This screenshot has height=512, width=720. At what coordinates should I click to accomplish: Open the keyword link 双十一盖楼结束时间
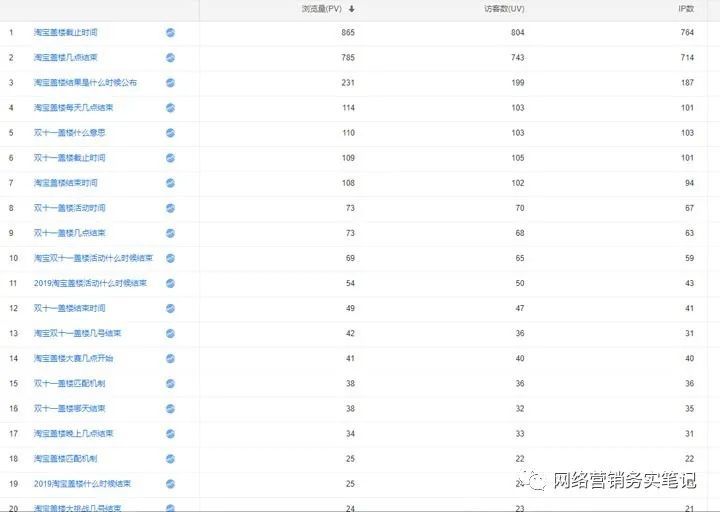pos(69,308)
